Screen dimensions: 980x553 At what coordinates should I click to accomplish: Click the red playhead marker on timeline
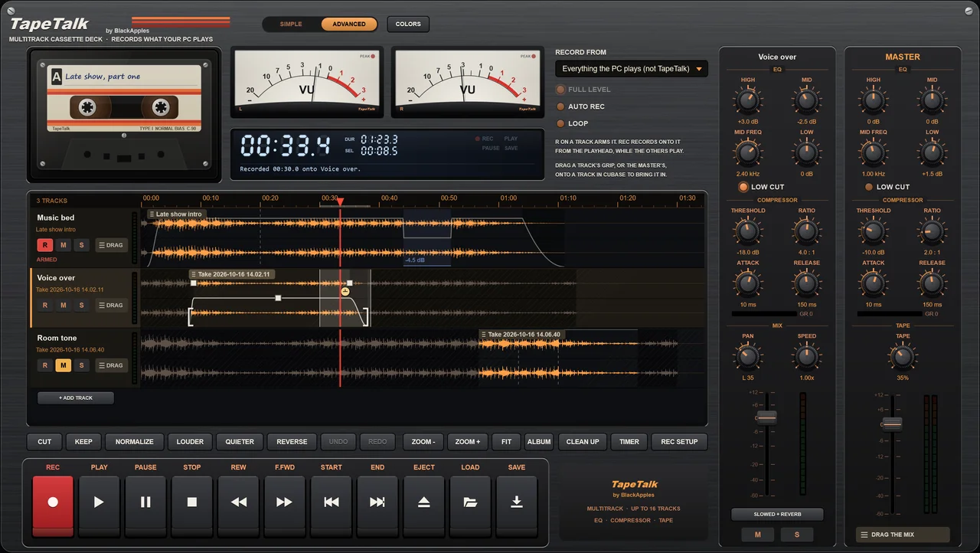click(x=341, y=202)
